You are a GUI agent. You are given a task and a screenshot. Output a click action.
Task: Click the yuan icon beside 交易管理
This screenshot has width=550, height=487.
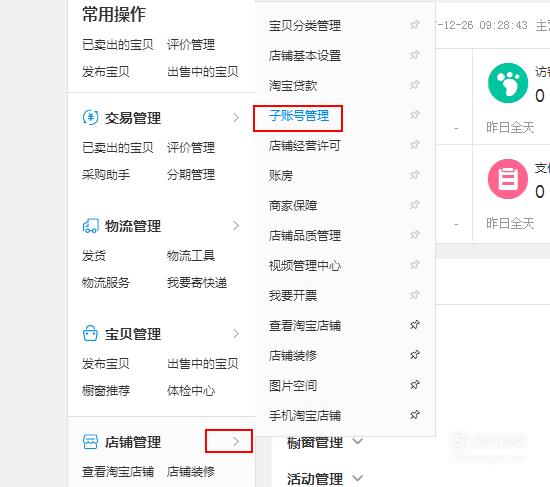tap(90, 118)
